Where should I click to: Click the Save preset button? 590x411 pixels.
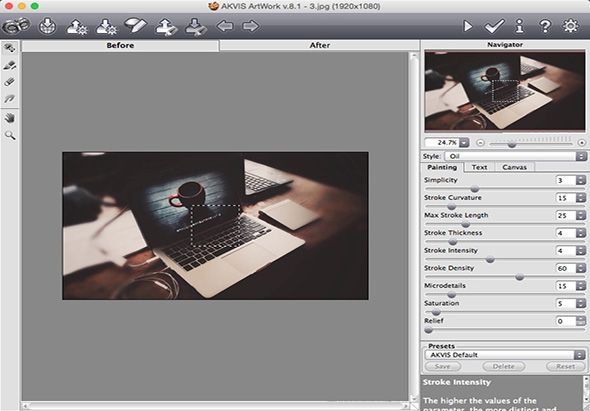pos(443,366)
